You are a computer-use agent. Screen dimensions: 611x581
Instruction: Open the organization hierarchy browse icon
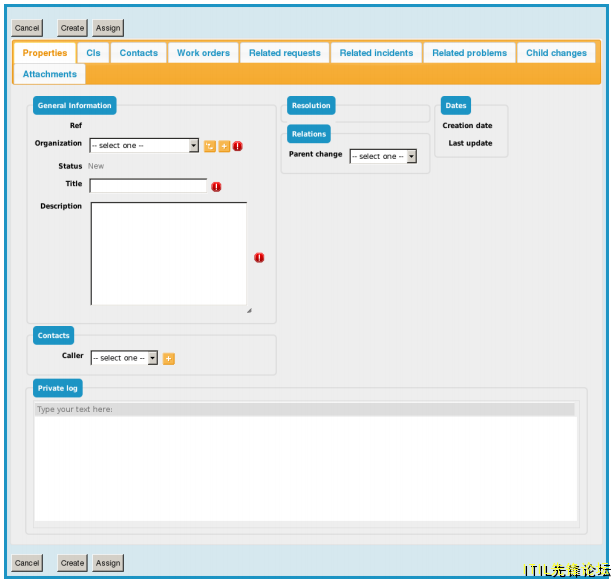tap(210, 147)
